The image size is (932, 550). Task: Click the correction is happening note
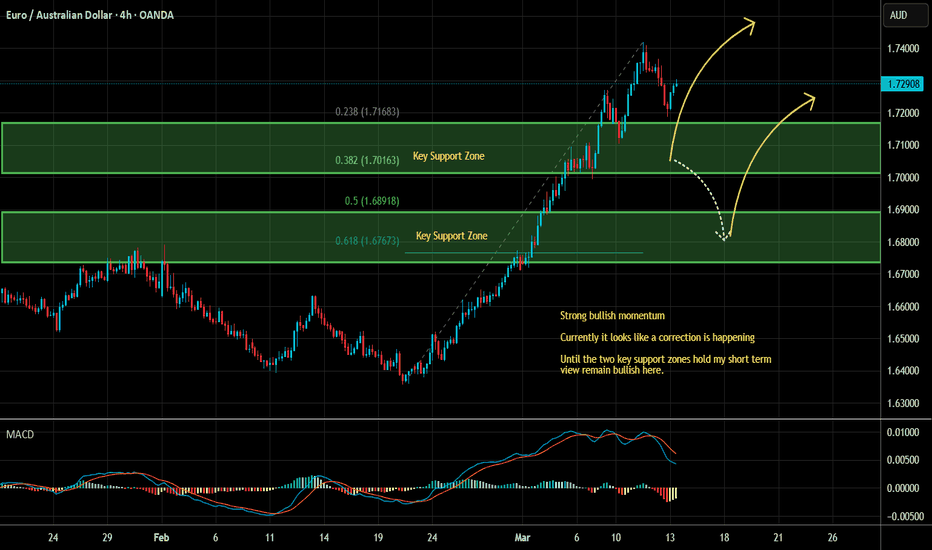pos(657,338)
